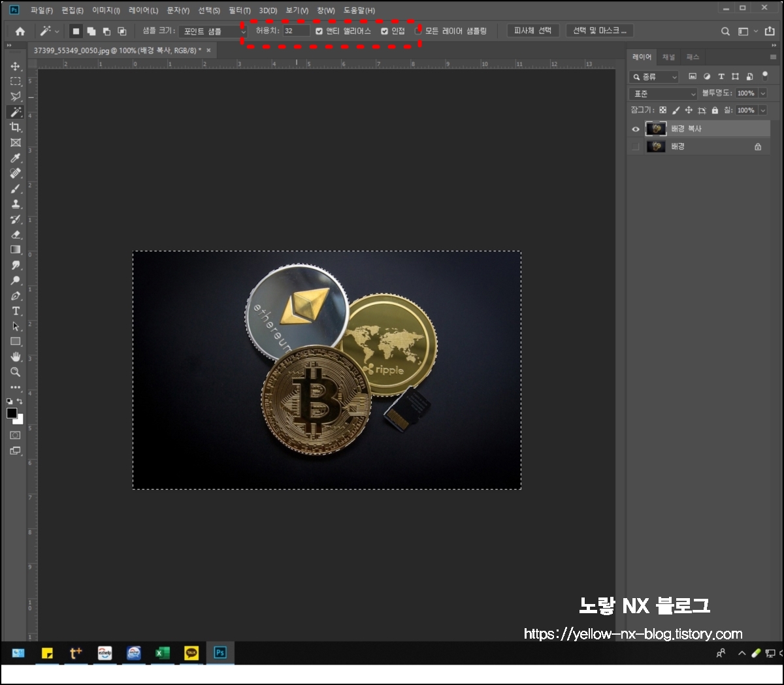Toggle 모든 레이어 샘플링 checkbox
Screen dimensions: 784x685
(x=418, y=31)
